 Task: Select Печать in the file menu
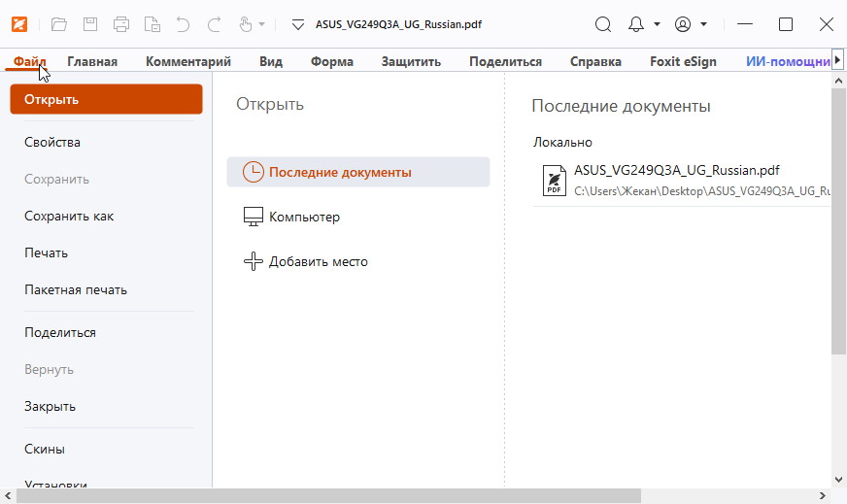46,252
